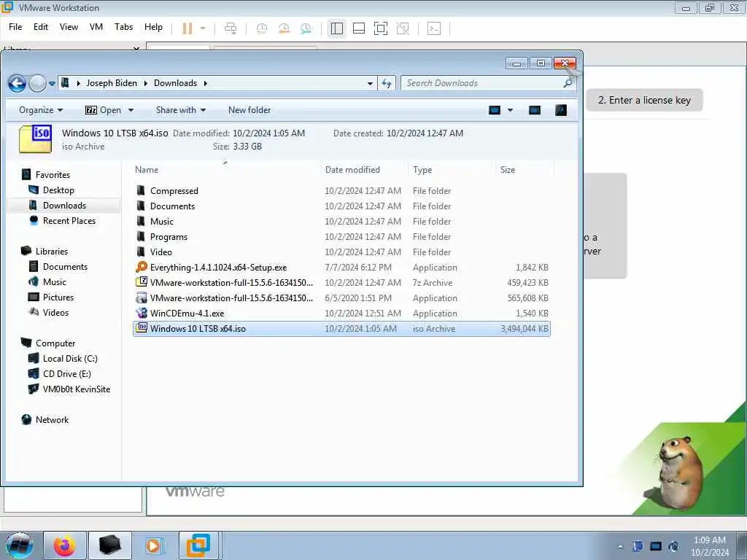Viewport: 747px width, 560px height.
Task: Click the Open button with 7z icon
Action: point(104,110)
